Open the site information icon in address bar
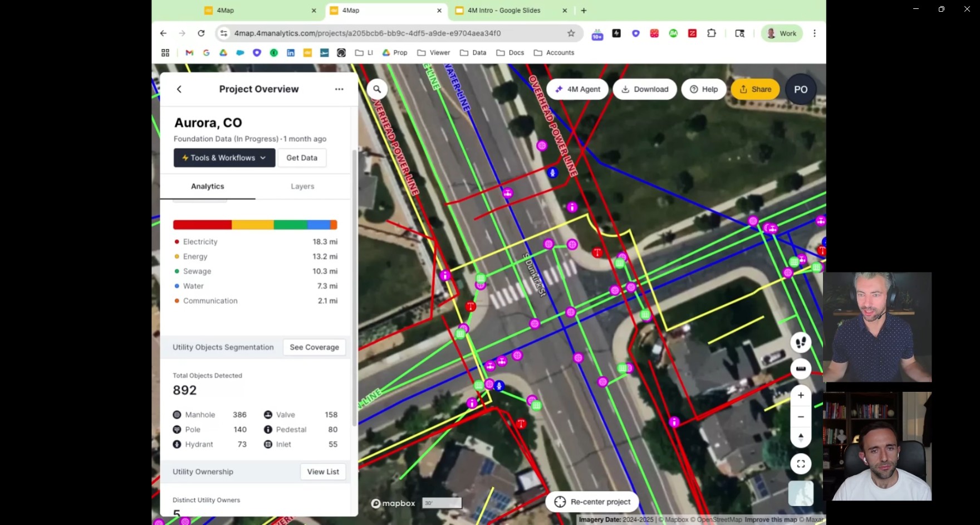 [224, 33]
